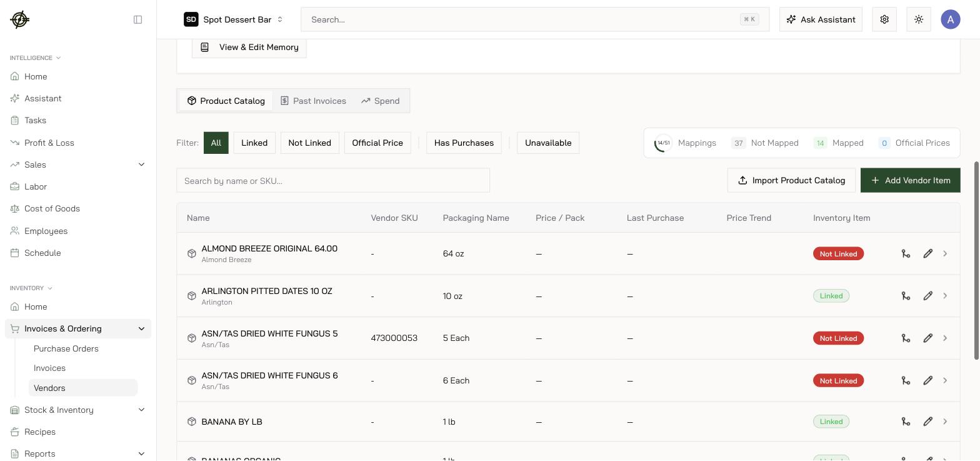
Task: Collapse INTELLIGENCE section header
Action: tap(36, 58)
